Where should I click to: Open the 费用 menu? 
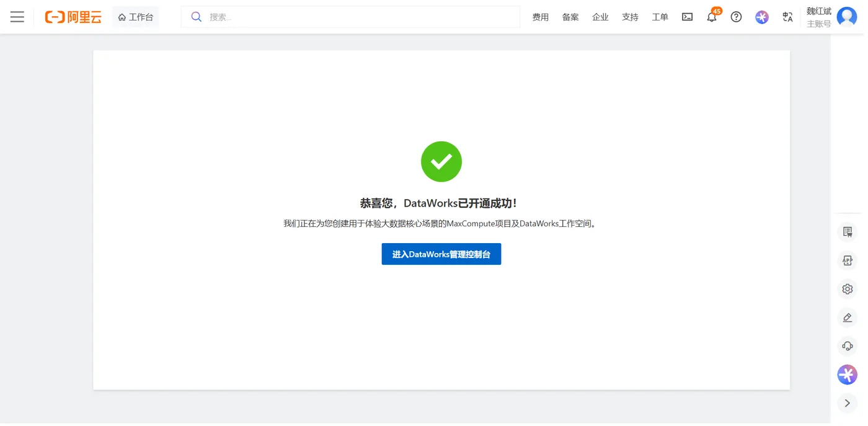point(541,17)
